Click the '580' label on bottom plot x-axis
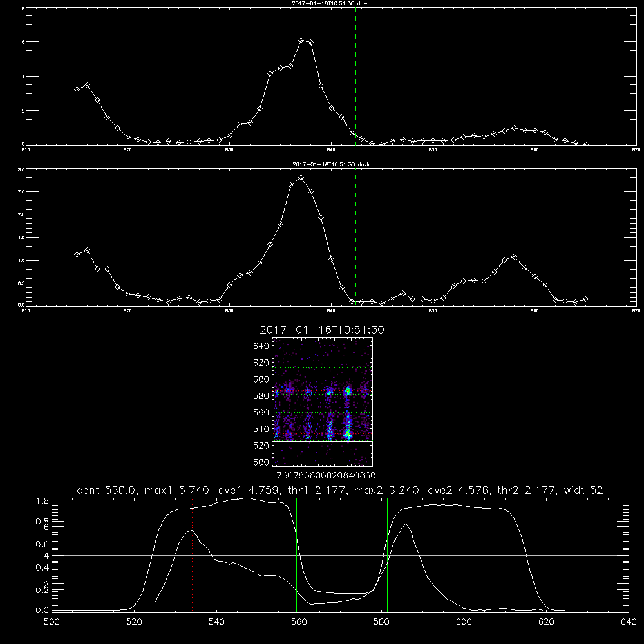Viewport: 644px width, 644px height. (x=381, y=622)
